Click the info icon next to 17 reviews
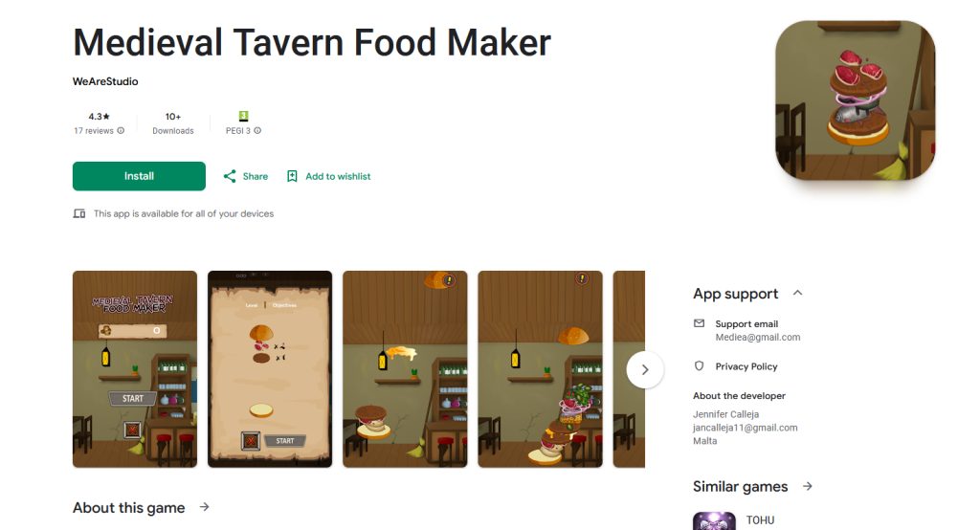980x530 pixels. (x=121, y=131)
